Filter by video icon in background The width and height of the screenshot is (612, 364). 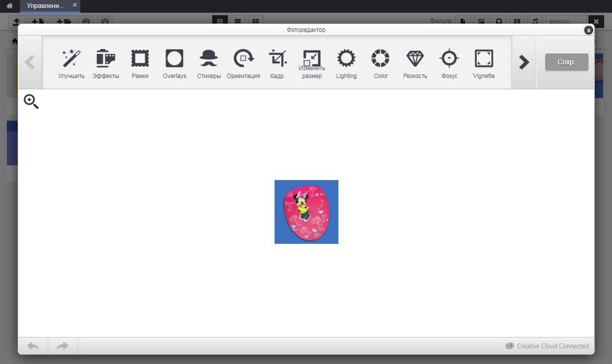click(517, 22)
